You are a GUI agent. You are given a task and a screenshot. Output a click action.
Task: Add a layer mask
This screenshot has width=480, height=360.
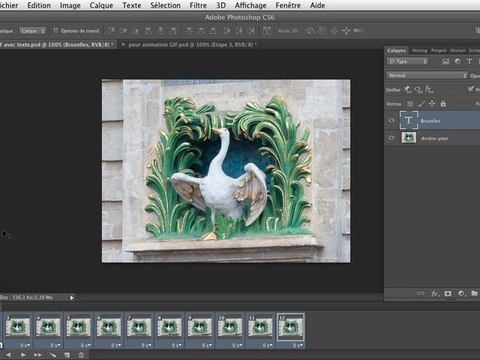(448, 293)
